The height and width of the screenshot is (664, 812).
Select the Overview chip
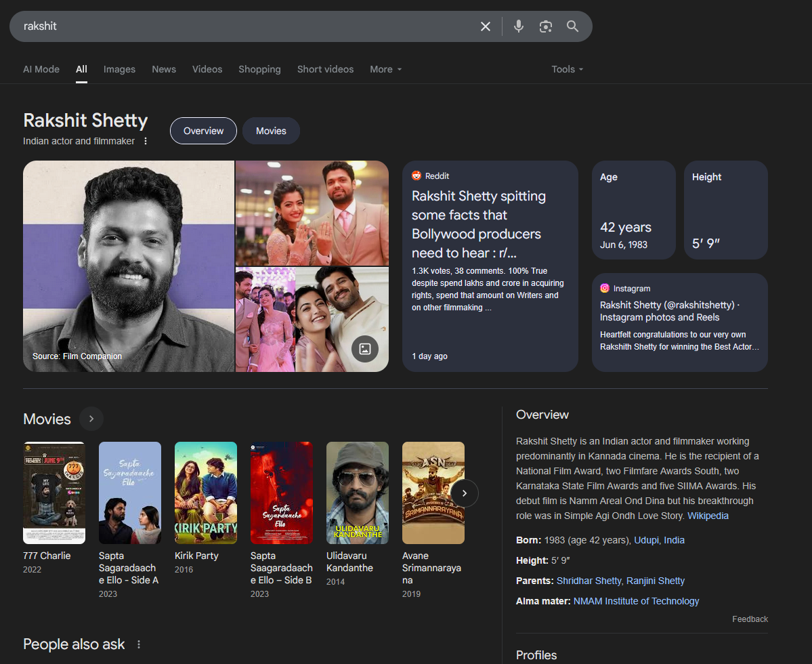click(204, 131)
